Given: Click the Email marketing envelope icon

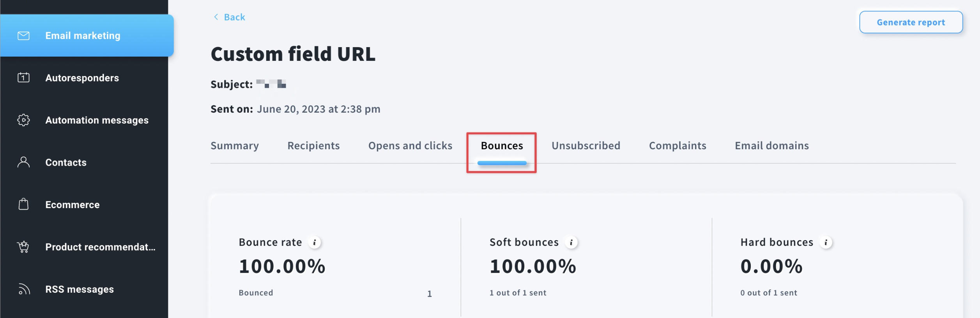Looking at the screenshot, I should coord(23,36).
